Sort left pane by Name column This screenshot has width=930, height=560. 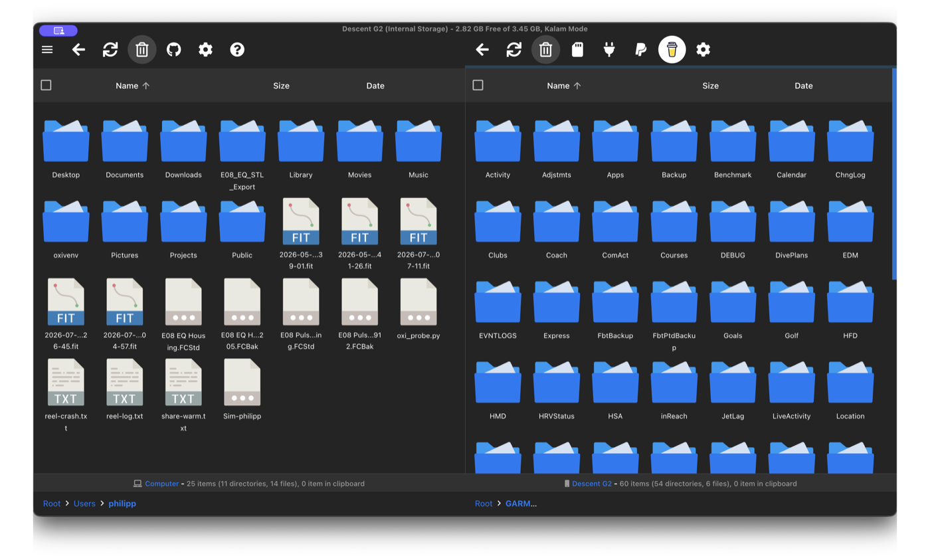coord(133,86)
